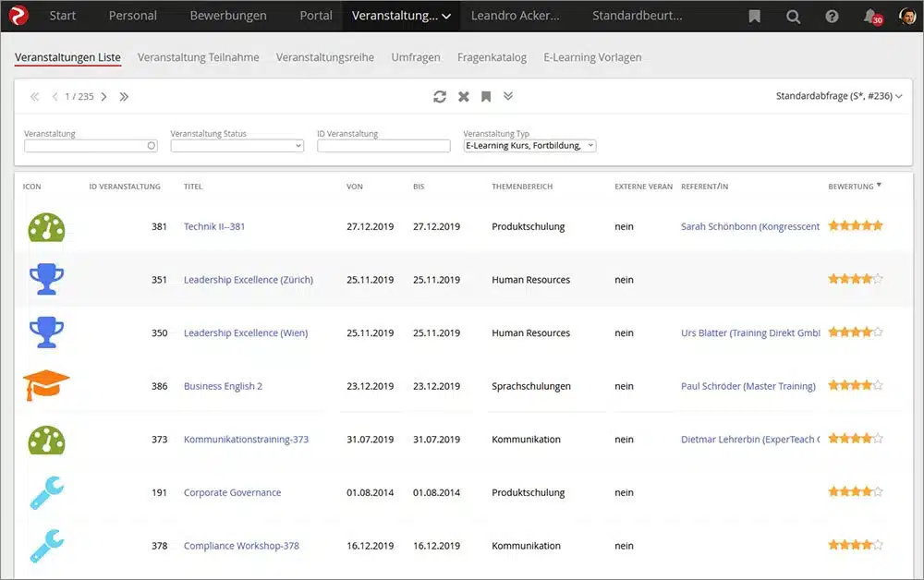Open the Corporate Governance link
The image size is (924, 580).
[232, 492]
